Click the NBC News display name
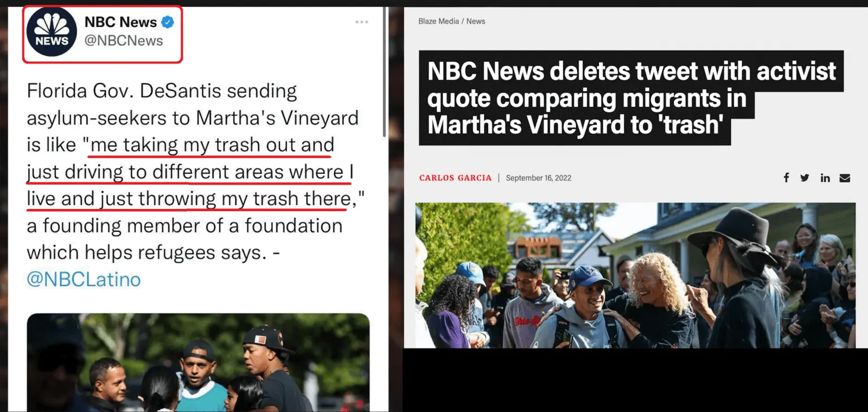868x412 pixels. point(120,22)
